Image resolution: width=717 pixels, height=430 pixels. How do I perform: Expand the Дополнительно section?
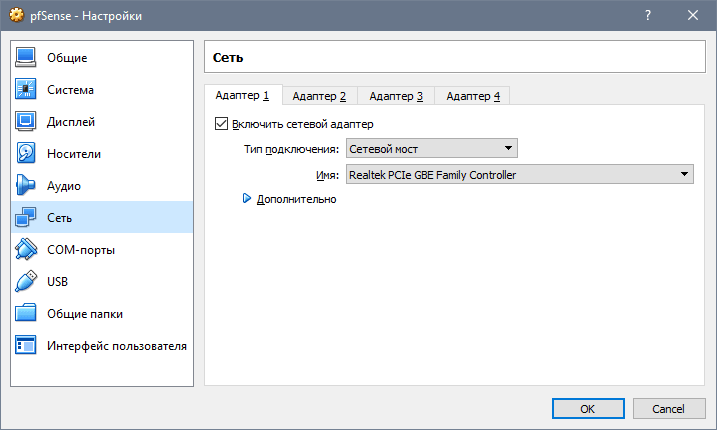[248, 199]
